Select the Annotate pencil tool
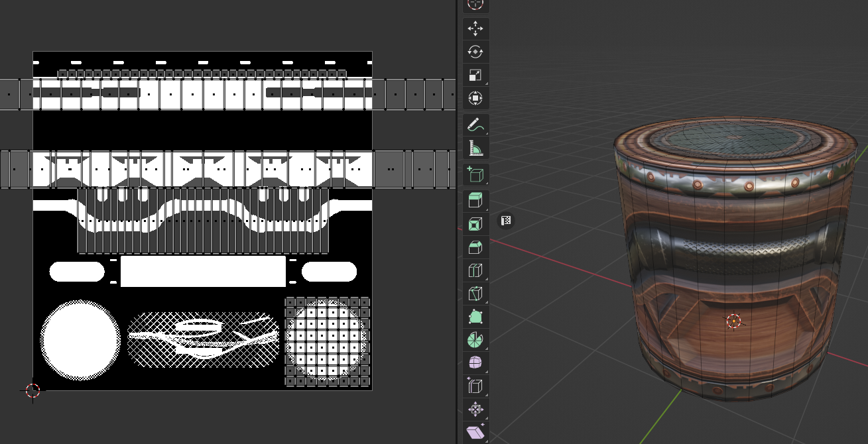Screen dimensions: 868x444 pyautogui.click(x=475, y=125)
